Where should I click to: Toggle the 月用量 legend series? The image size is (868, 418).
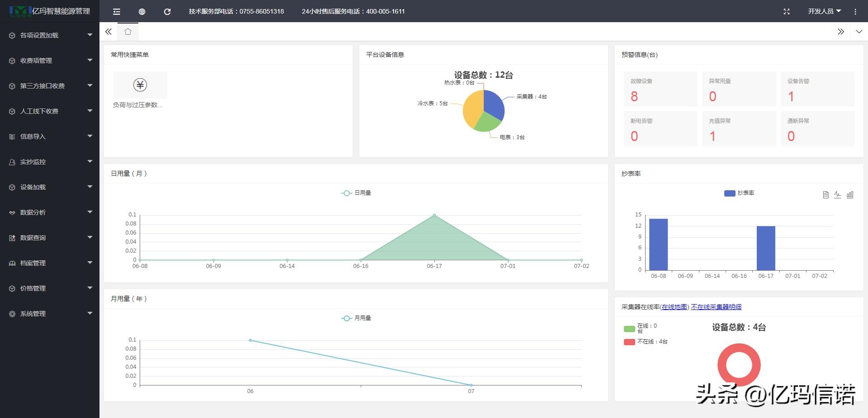tap(356, 318)
